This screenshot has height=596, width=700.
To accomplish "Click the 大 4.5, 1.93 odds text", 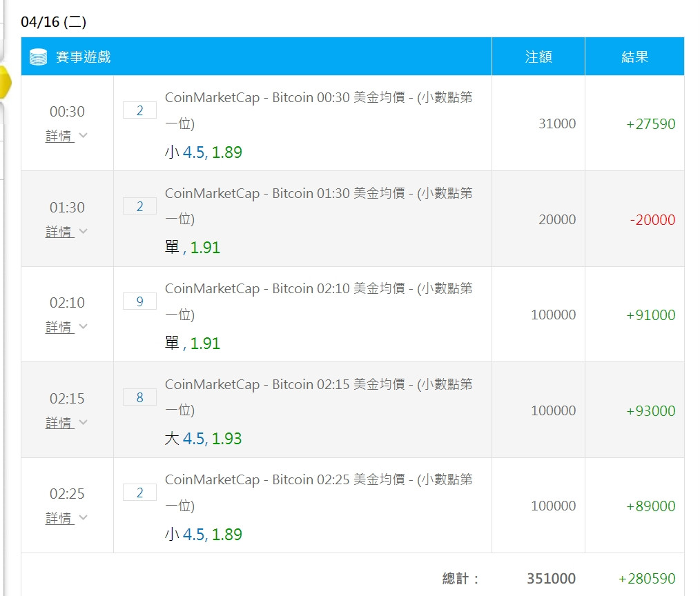I will pyautogui.click(x=203, y=439).
